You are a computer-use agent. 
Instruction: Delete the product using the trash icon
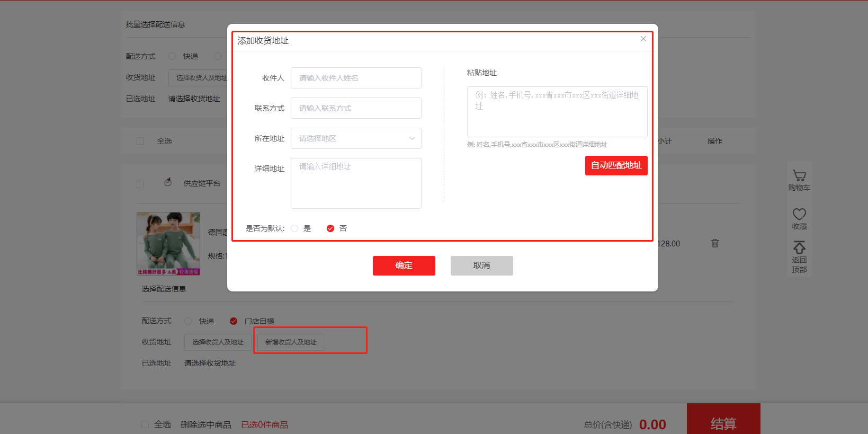(714, 243)
